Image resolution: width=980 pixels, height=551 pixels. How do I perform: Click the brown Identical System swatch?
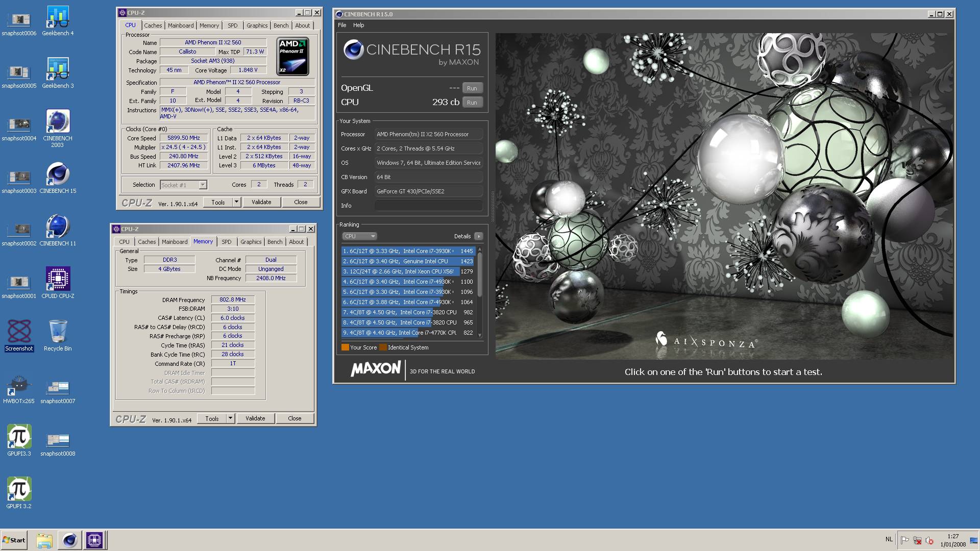click(x=383, y=347)
